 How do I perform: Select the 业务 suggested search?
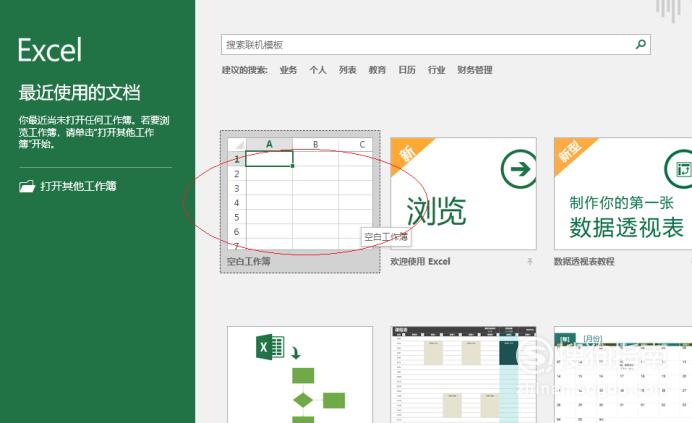[288, 70]
